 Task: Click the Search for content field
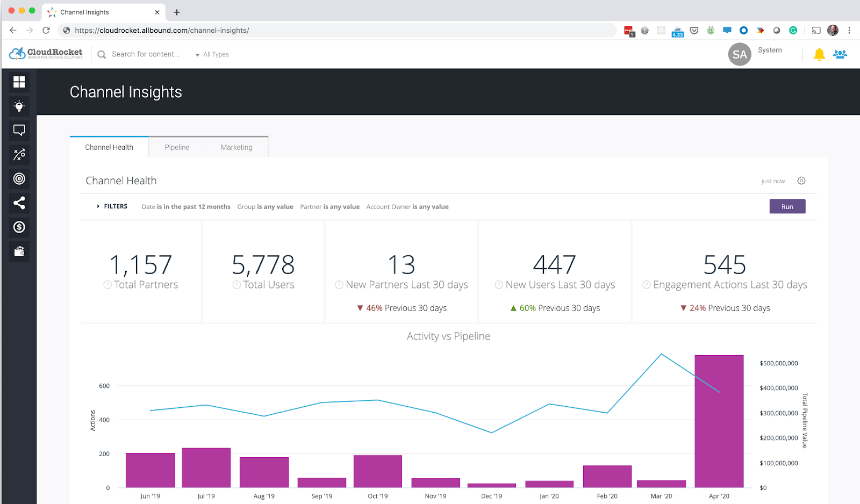(x=146, y=54)
